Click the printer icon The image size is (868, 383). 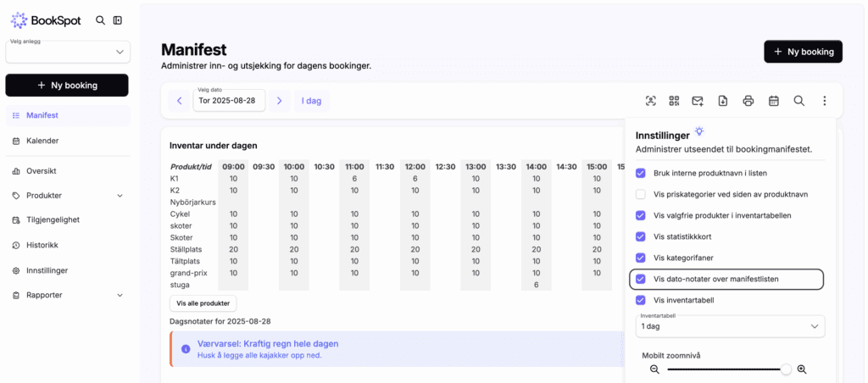pyautogui.click(x=748, y=101)
